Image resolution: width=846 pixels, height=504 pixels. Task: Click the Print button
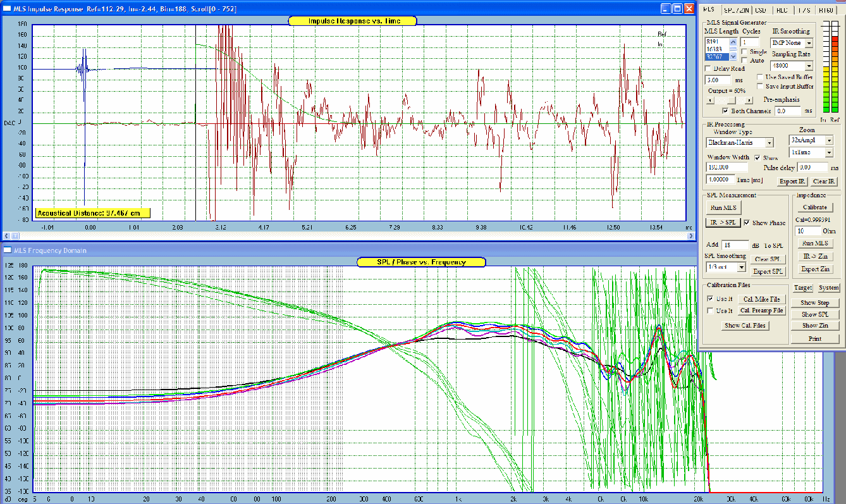[815, 338]
